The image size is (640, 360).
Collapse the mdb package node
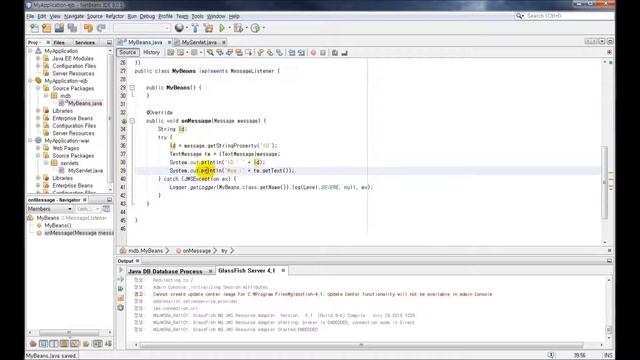pyautogui.click(x=46, y=96)
